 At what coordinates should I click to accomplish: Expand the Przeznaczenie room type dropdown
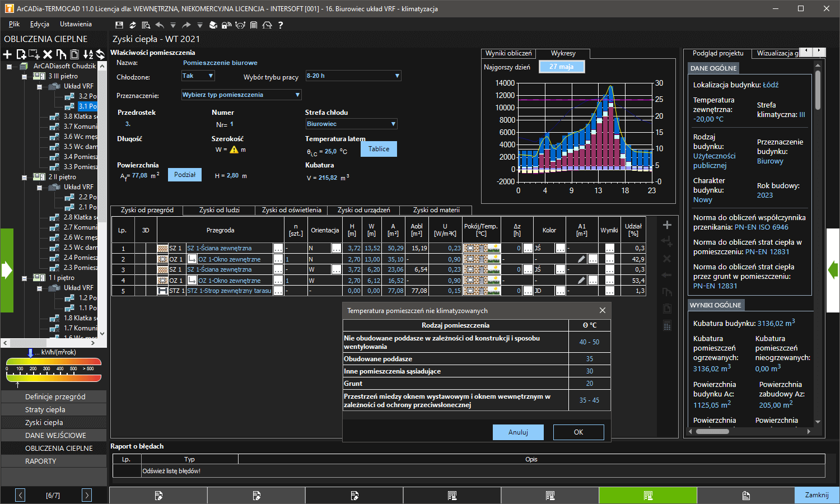tap(241, 95)
